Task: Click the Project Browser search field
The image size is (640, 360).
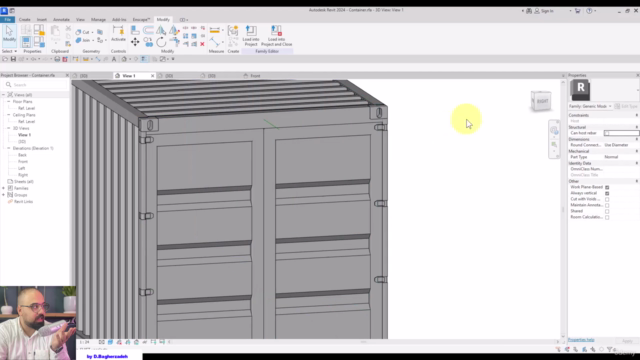Action: (36, 85)
